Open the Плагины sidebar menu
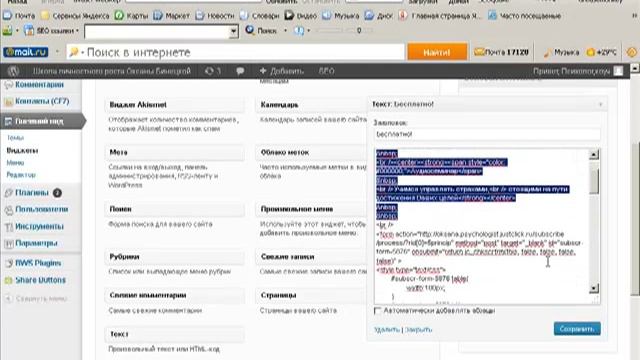 (33, 193)
